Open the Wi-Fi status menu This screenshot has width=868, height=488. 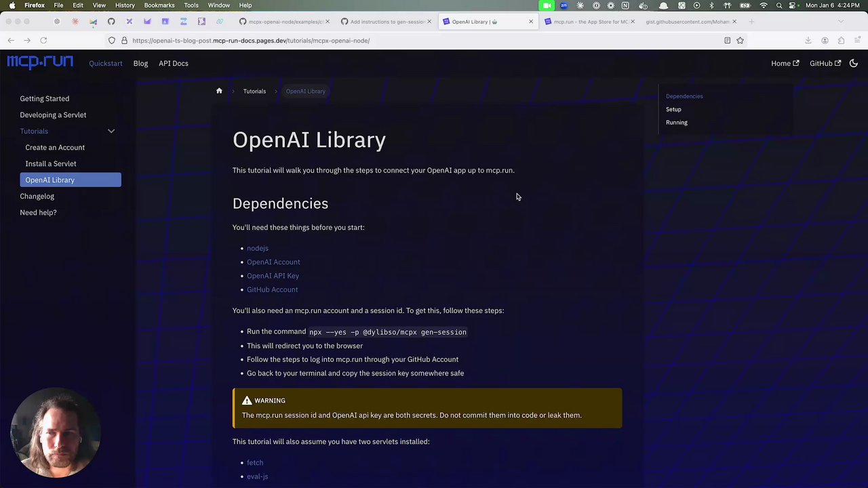[x=764, y=5]
